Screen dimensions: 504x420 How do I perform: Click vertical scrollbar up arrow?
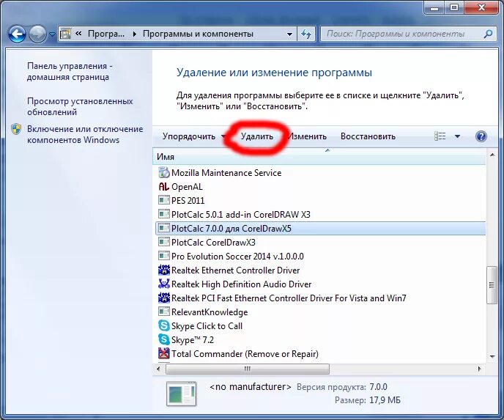click(492, 155)
